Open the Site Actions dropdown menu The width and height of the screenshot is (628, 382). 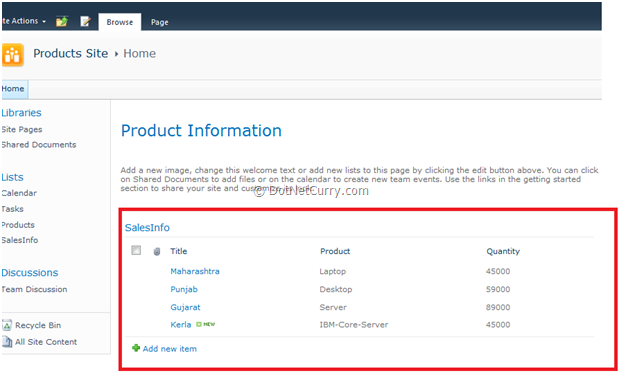click(x=23, y=21)
